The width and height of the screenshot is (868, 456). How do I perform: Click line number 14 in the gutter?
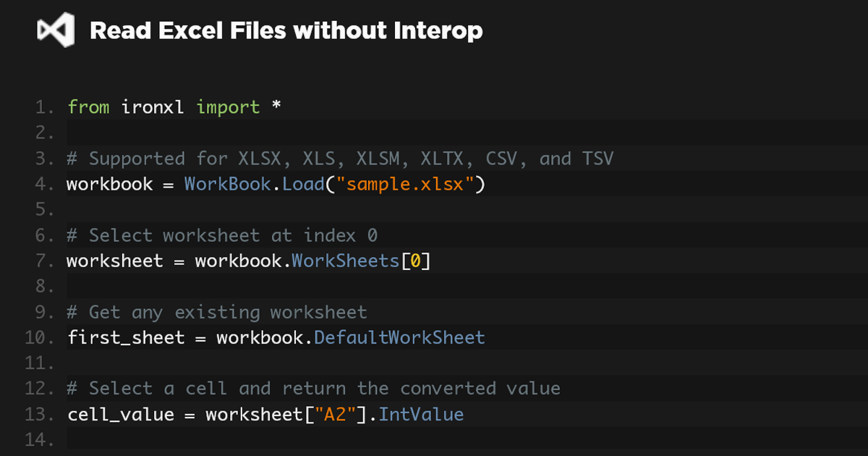(40, 440)
